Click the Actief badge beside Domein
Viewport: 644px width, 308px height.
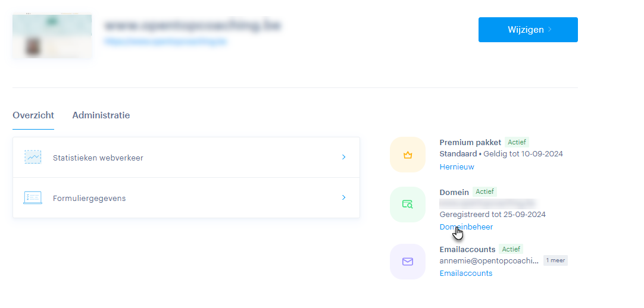click(x=484, y=191)
